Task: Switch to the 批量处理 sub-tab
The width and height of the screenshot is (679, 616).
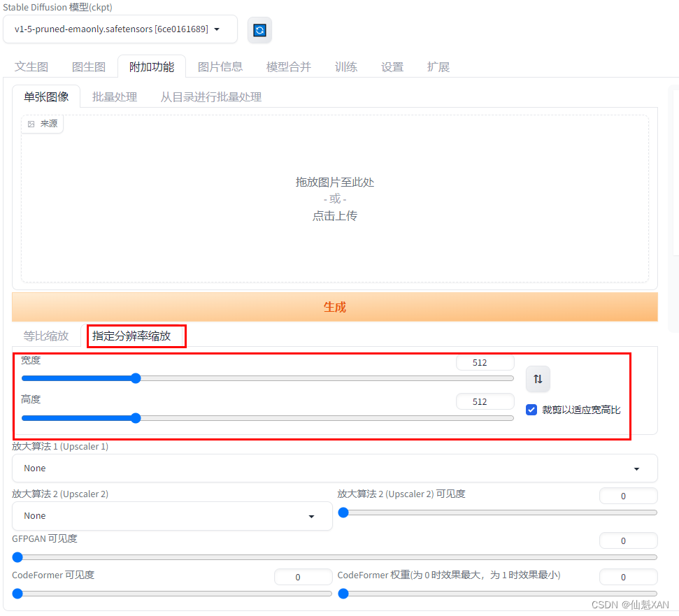Action: click(114, 96)
